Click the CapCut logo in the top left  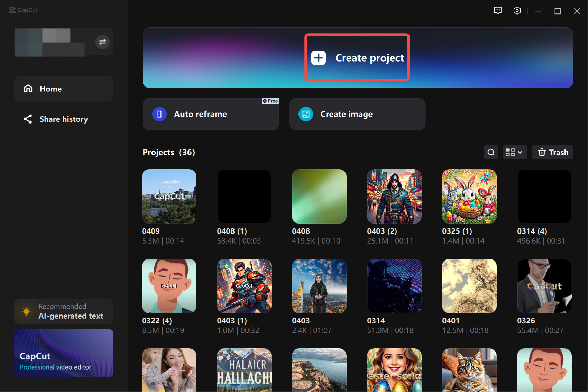tap(23, 10)
